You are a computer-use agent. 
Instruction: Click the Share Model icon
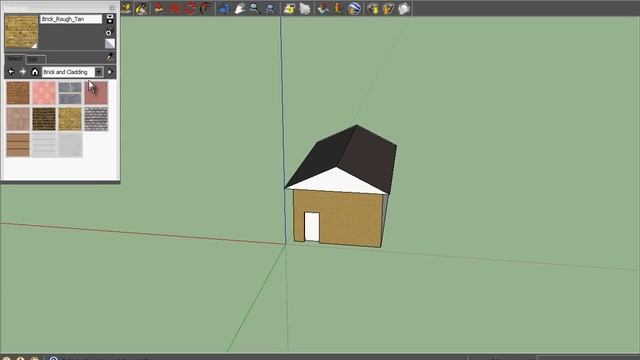click(x=388, y=8)
